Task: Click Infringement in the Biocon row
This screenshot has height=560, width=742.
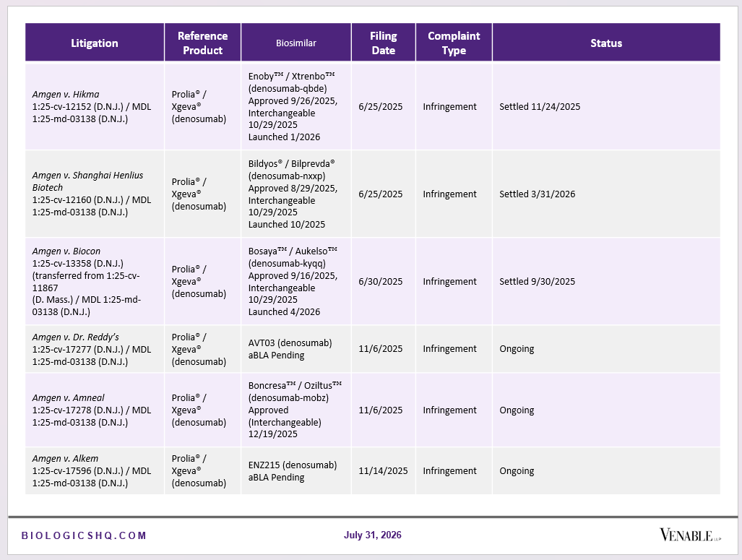Action: [449, 281]
